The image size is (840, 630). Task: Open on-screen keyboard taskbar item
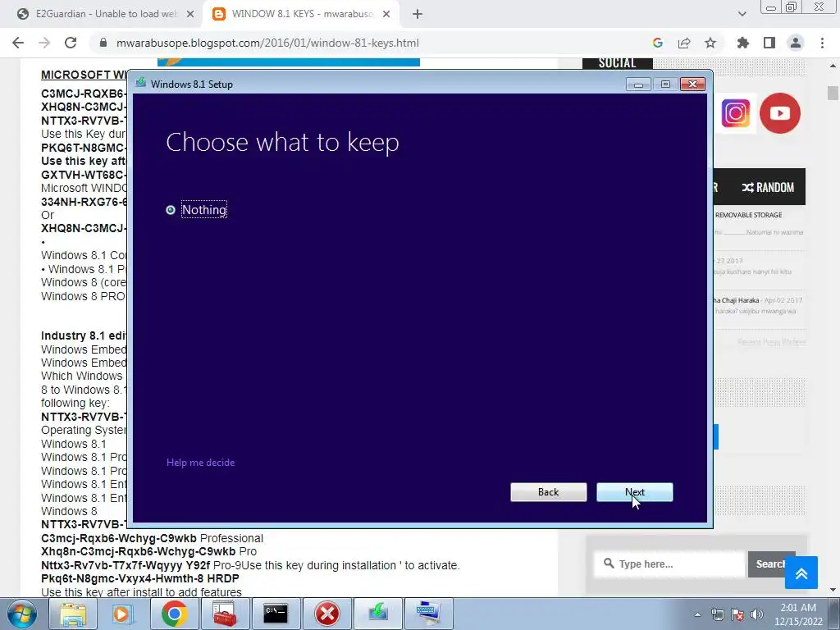pyautogui.click(x=428, y=614)
